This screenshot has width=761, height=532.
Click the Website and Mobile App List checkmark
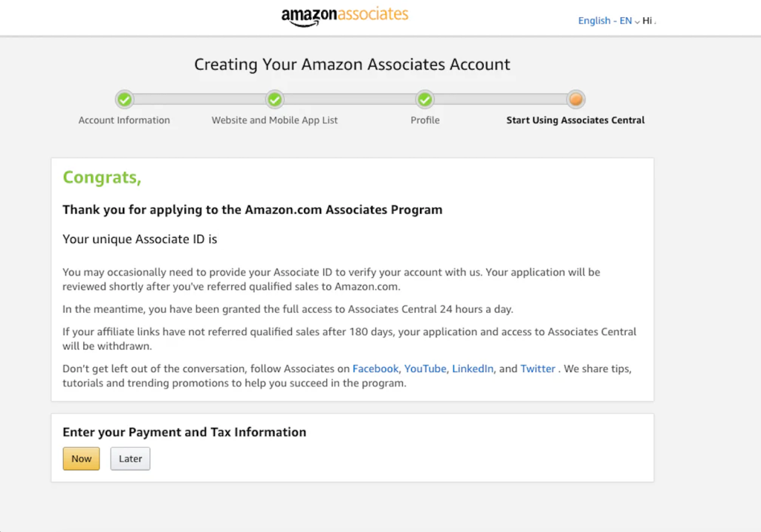click(275, 100)
